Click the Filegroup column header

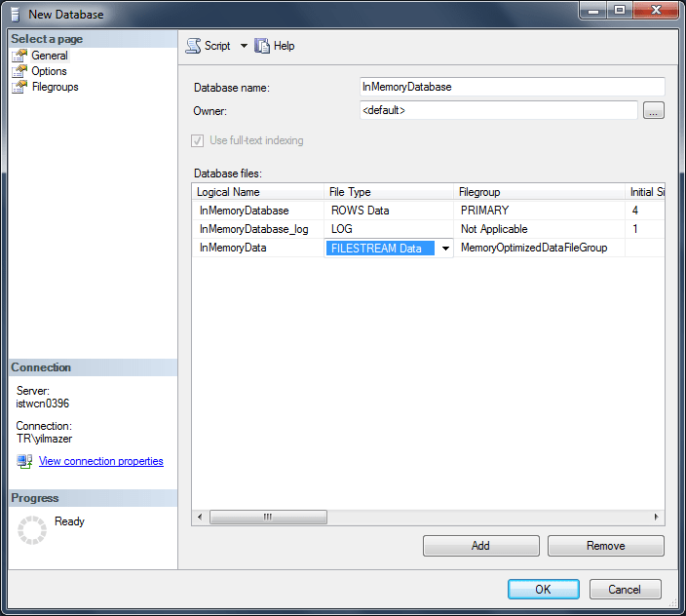click(539, 192)
